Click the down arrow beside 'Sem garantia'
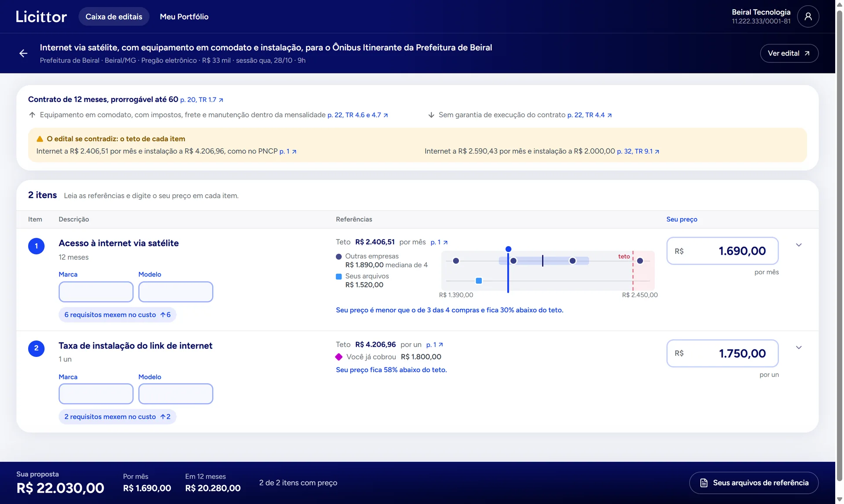The height and width of the screenshot is (504, 844). coord(431,115)
